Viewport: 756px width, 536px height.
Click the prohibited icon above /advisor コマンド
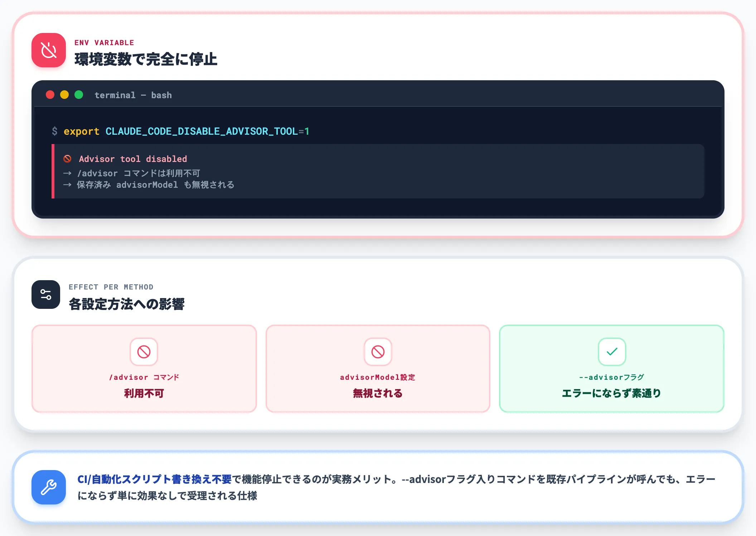144,352
